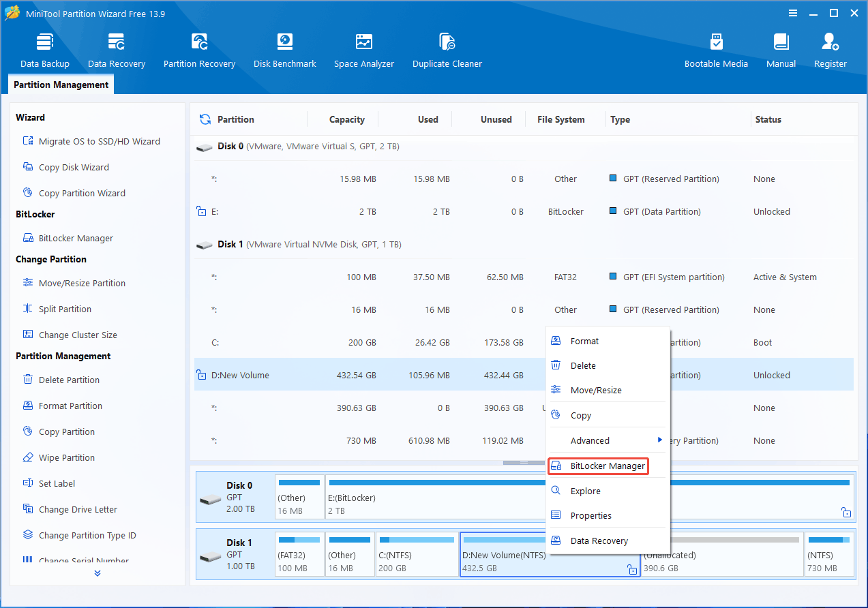Select the E: BitLocker partition row

click(524, 211)
